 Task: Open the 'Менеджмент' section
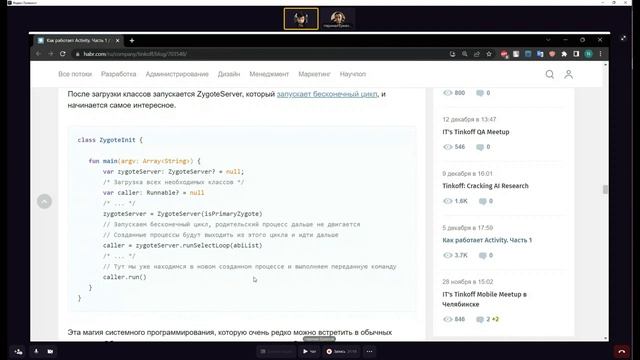269,74
